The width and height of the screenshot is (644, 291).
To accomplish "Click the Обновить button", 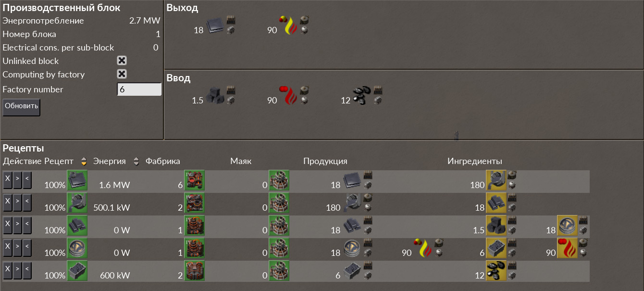I will (21, 107).
